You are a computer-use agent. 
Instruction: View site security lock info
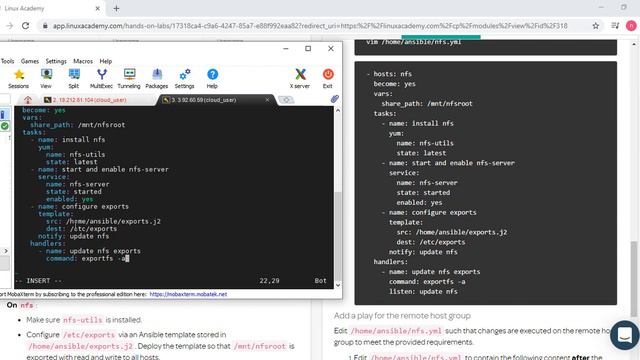click(x=45, y=26)
